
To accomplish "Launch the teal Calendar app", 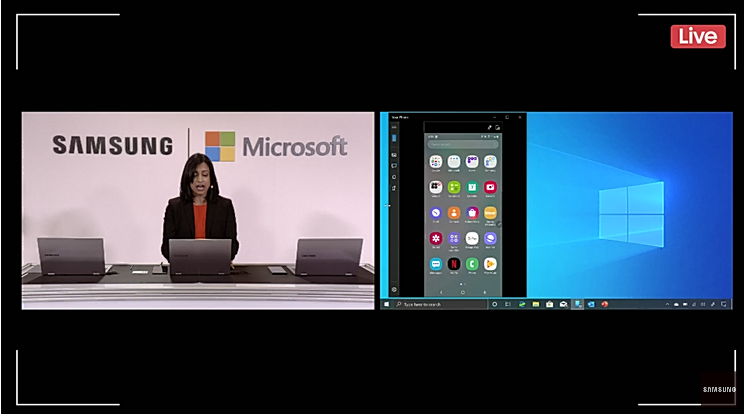I will tap(472, 187).
